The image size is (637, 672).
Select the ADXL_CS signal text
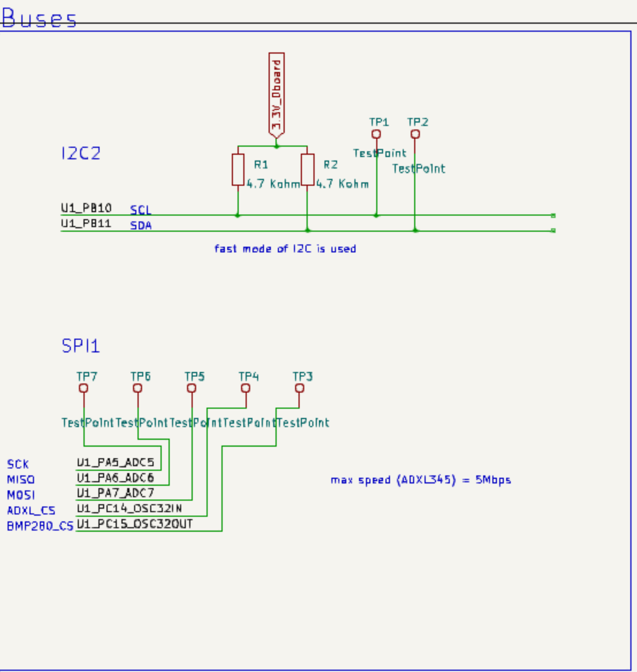pyautogui.click(x=31, y=510)
